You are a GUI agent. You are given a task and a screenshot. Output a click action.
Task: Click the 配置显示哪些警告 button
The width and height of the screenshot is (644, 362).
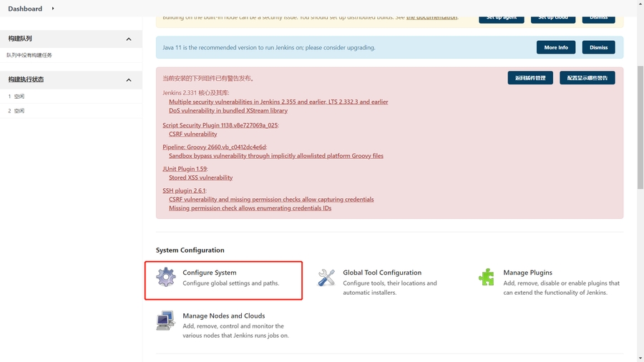point(587,77)
